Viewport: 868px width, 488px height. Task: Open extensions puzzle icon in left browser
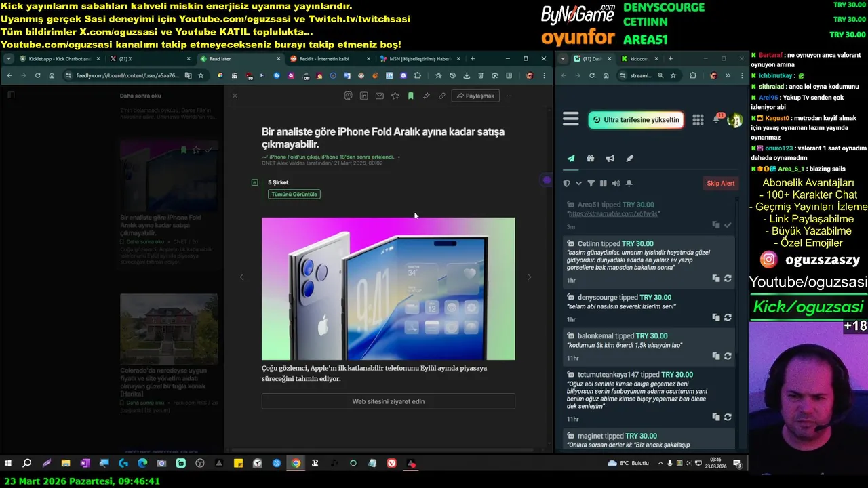coord(418,75)
